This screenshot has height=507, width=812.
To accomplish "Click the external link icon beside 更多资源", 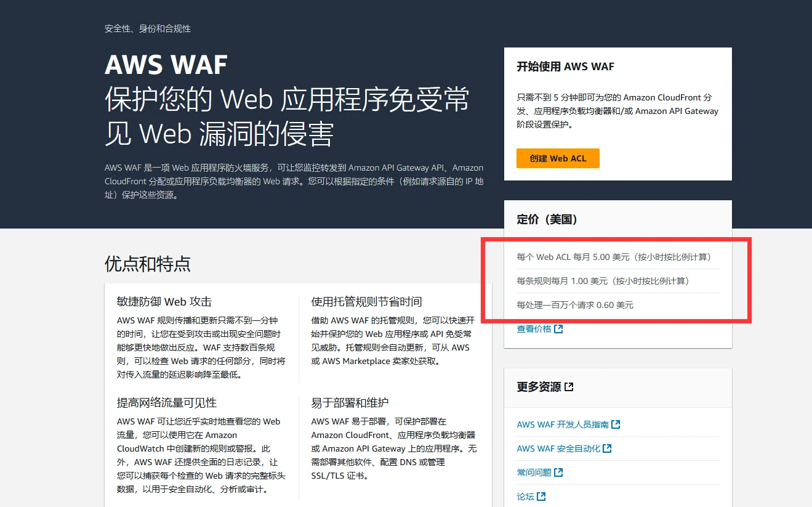I will [x=569, y=387].
